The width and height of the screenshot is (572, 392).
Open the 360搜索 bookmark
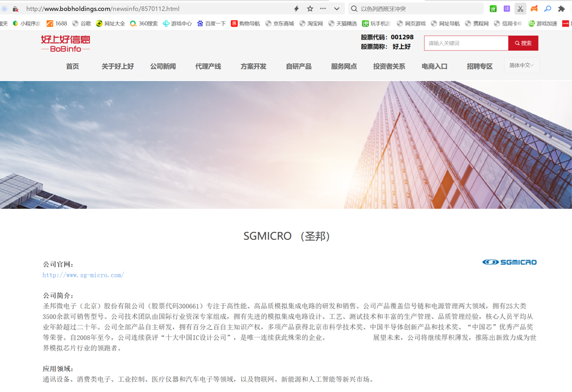tap(144, 23)
